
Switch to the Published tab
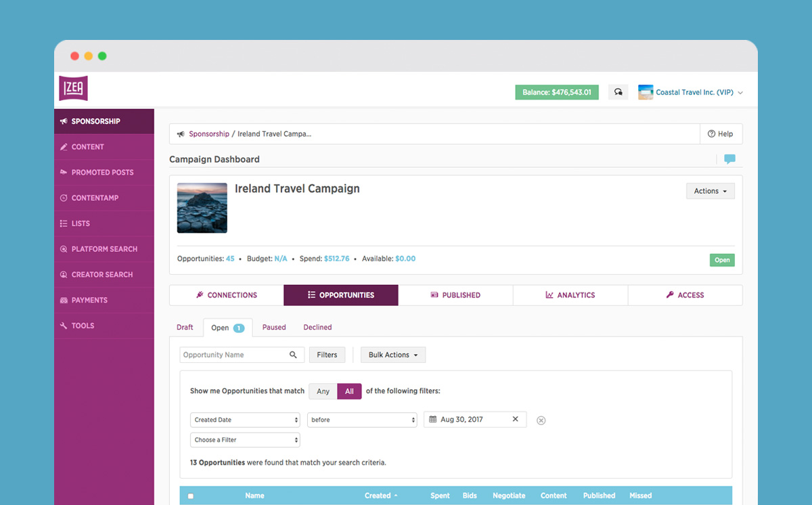tap(455, 295)
